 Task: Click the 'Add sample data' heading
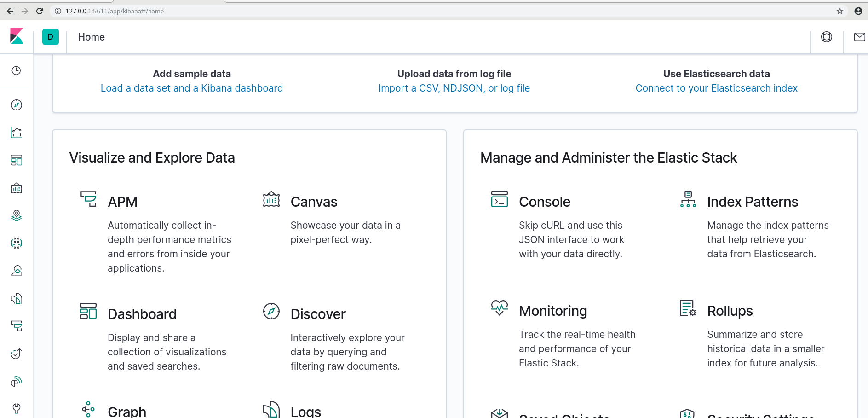[x=192, y=74]
